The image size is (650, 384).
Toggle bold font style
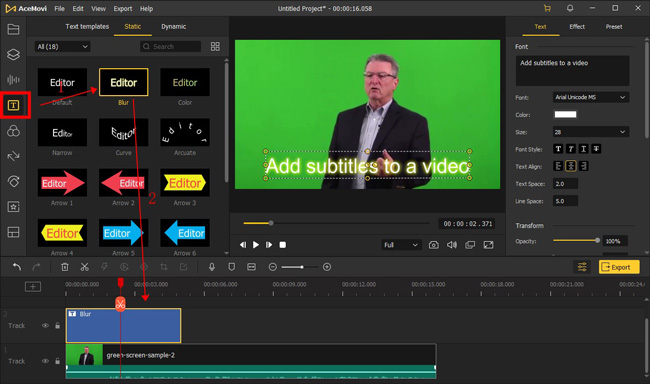[558, 149]
